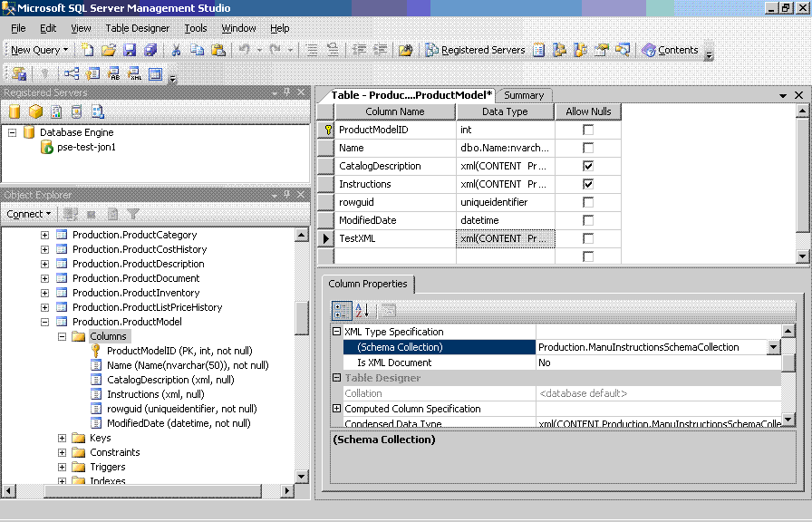Image resolution: width=812 pixels, height=522 pixels.
Task: Open the Edit menu
Action: (x=48, y=28)
